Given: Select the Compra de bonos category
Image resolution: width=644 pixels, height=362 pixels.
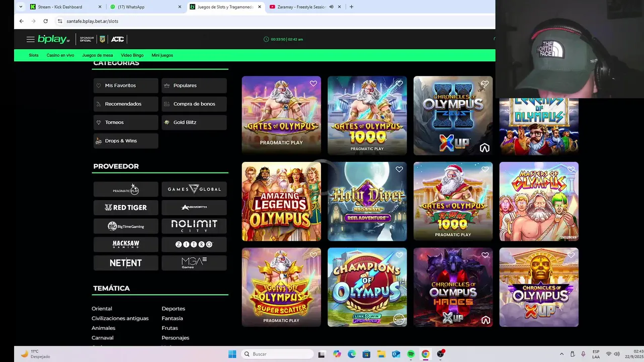Looking at the screenshot, I should tap(194, 104).
